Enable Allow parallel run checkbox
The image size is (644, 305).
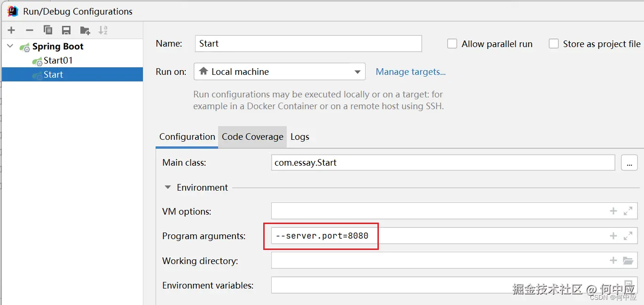(452, 44)
